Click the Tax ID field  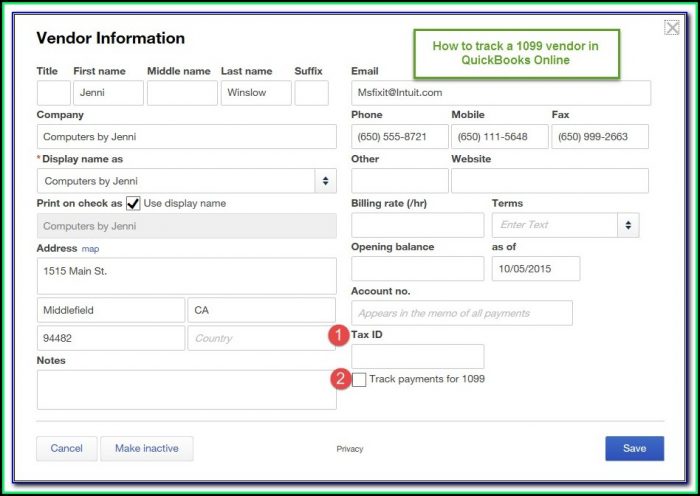pyautogui.click(x=417, y=357)
